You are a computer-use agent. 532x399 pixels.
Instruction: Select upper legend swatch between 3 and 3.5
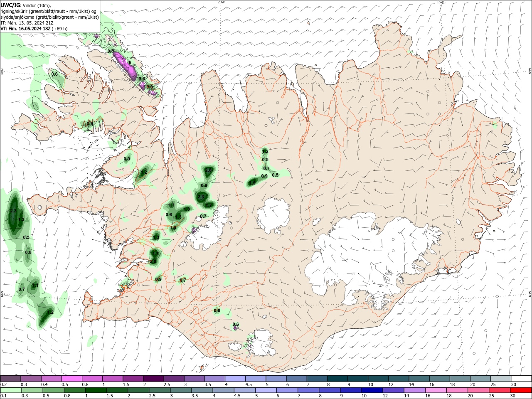(x=194, y=378)
